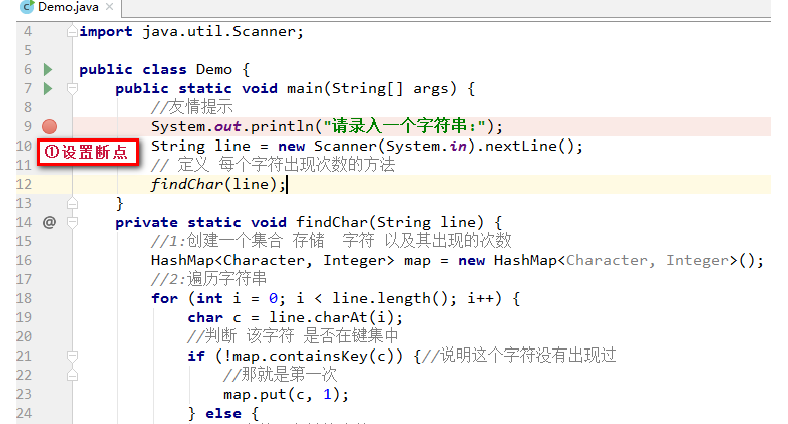Image resolution: width=788 pixels, height=424 pixels.
Task: Collapse findChar method fold marker on line 14
Action: coord(72,222)
